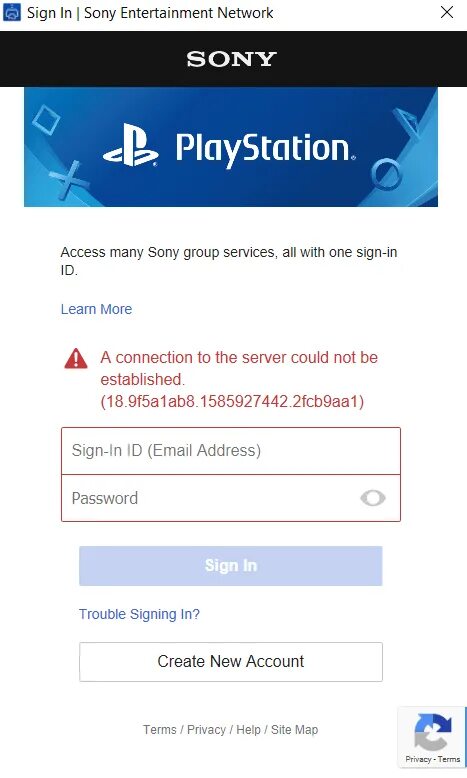Focus the Password input field

point(231,498)
